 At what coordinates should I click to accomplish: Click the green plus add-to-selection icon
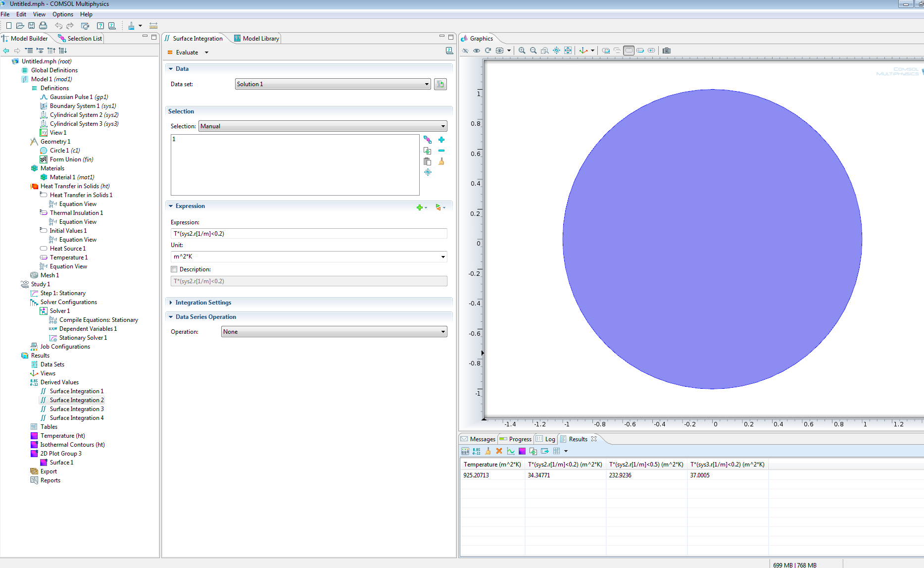point(441,140)
